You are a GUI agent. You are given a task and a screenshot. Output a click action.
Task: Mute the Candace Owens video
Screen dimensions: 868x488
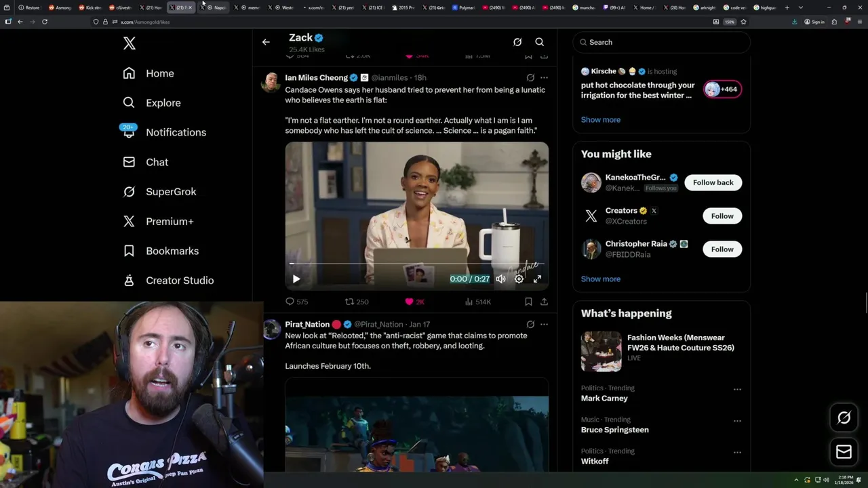coord(500,279)
